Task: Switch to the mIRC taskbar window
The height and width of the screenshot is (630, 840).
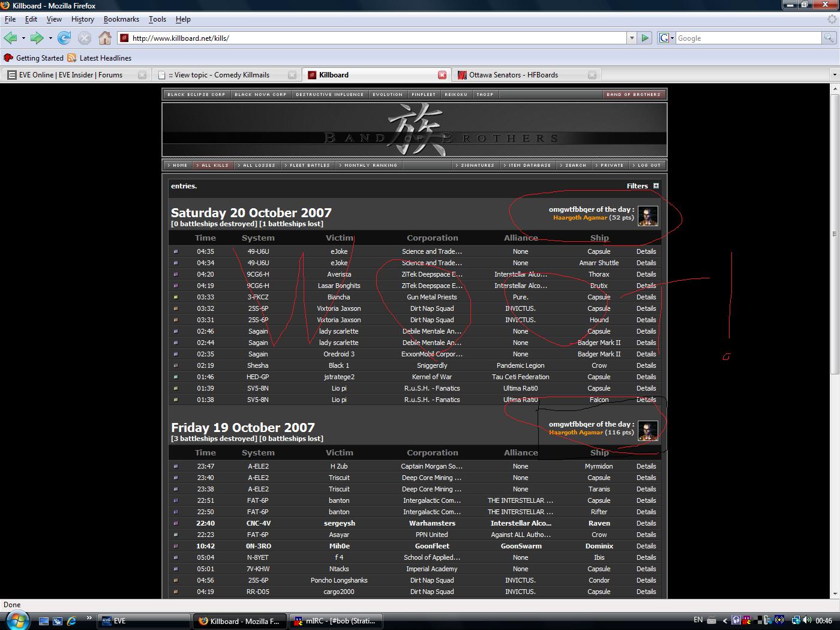Action: [x=335, y=621]
